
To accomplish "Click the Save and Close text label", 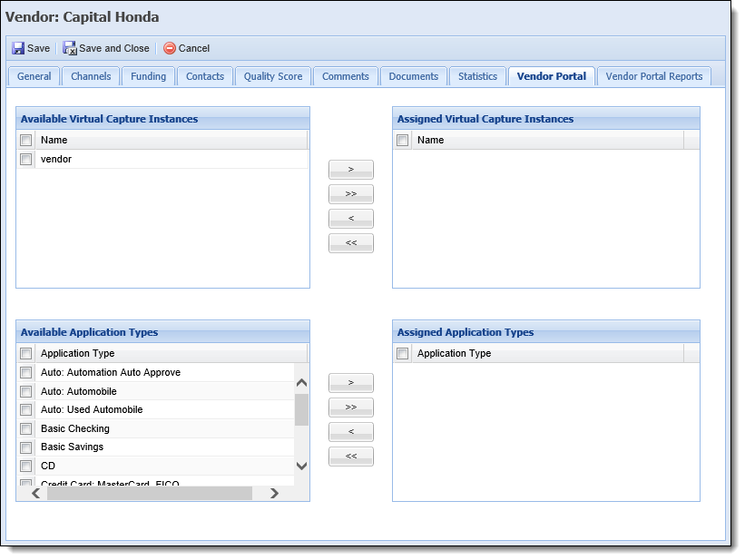I will 114,48.
